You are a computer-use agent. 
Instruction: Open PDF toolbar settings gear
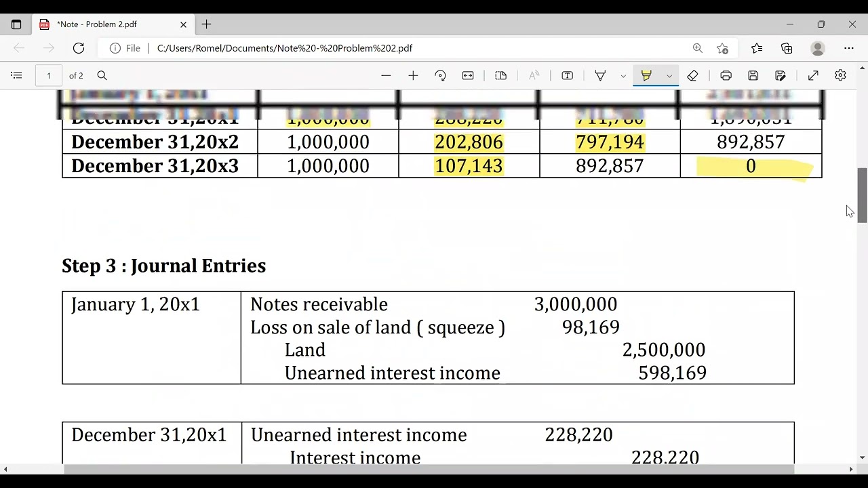840,75
